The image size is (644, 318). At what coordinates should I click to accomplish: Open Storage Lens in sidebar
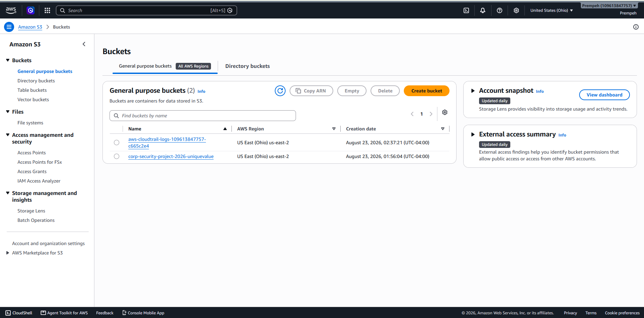[x=31, y=211]
